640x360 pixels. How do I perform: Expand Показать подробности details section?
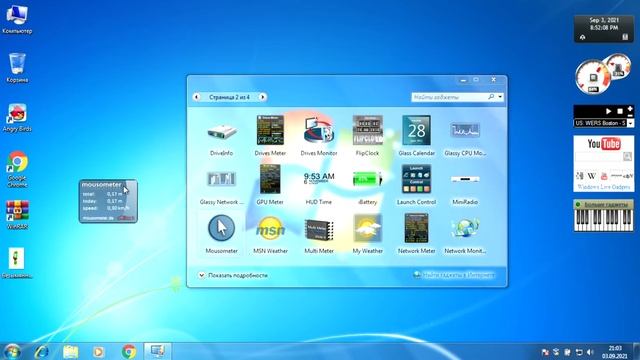233,276
